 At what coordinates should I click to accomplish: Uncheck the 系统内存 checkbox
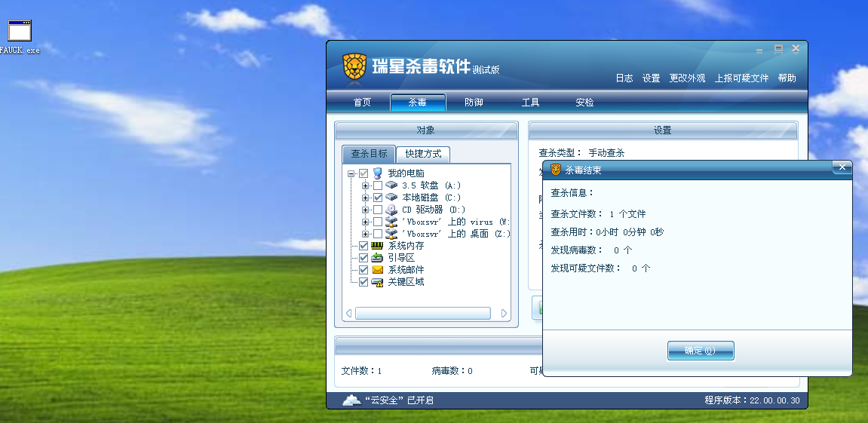363,246
